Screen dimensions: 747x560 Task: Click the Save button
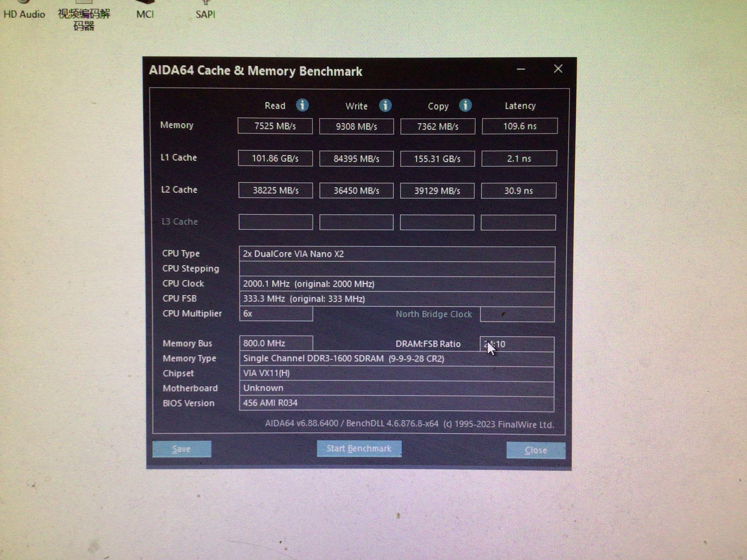tap(182, 449)
